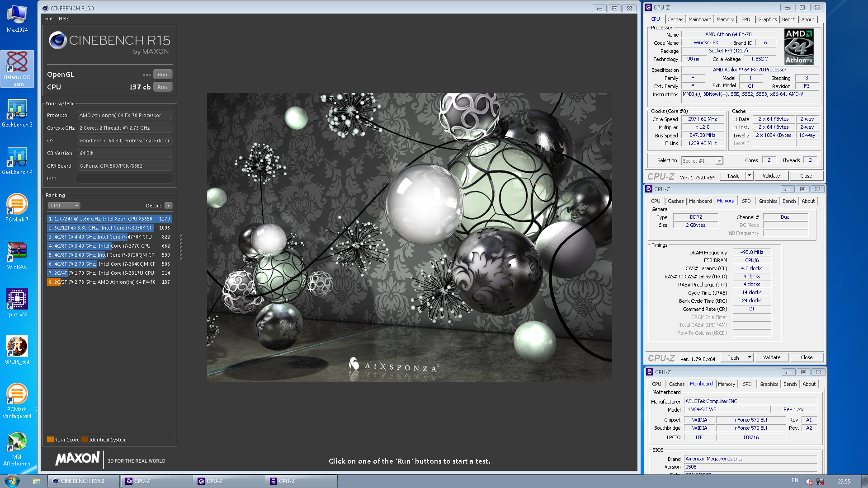Screen dimensions: 868x488
Task: Expand the Tools arrow in top CPU-Z window
Action: tap(749, 176)
